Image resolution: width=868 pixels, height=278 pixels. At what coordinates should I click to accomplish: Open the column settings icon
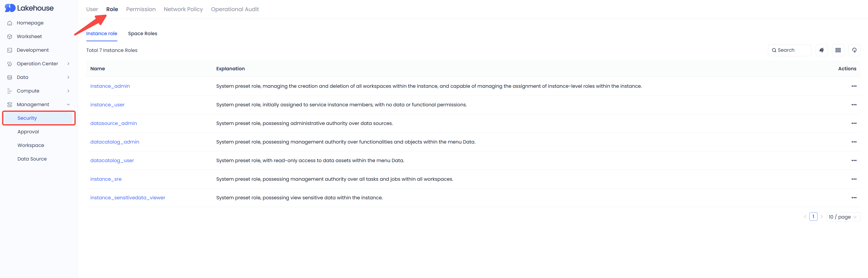click(838, 50)
